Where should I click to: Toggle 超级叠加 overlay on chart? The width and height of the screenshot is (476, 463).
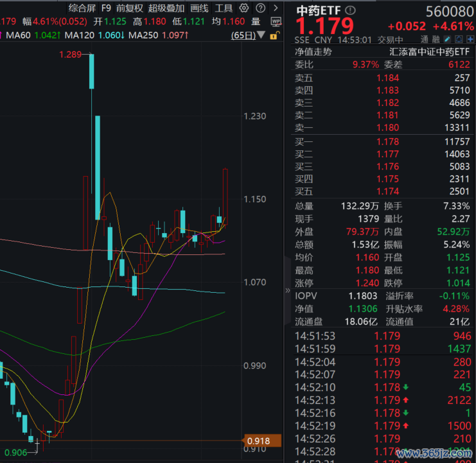point(166,8)
